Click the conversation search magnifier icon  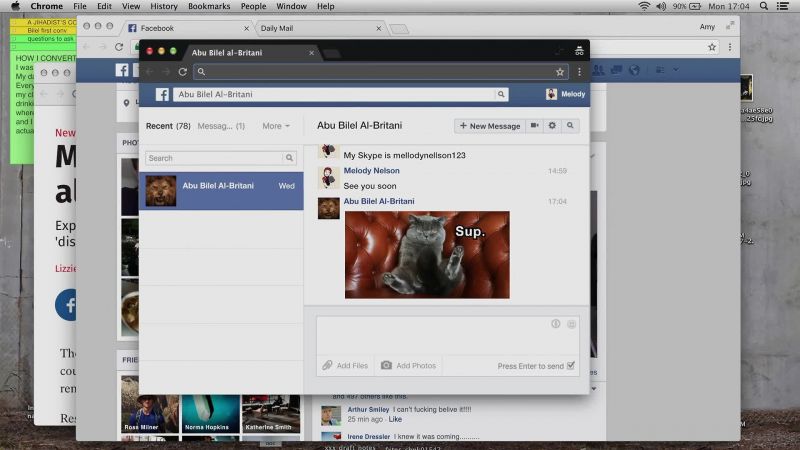point(289,158)
